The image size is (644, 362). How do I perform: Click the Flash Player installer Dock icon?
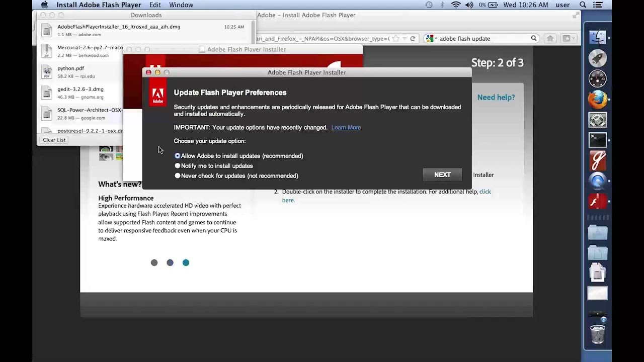(598, 202)
